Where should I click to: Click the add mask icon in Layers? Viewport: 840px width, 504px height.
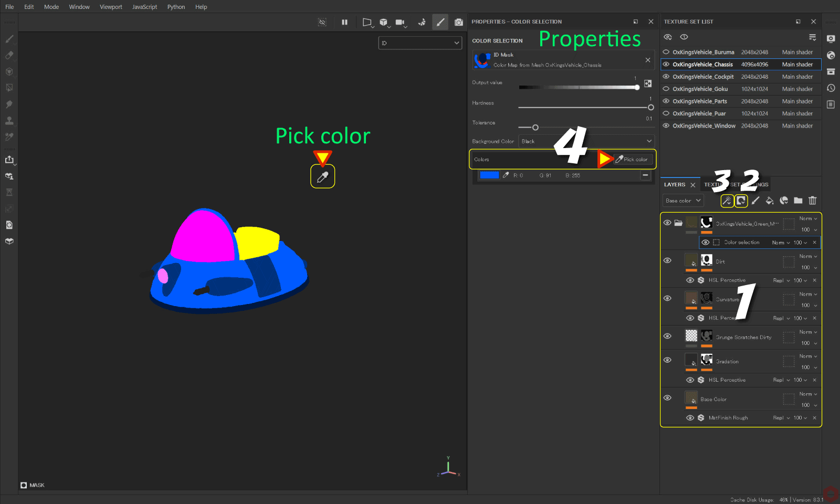point(741,201)
